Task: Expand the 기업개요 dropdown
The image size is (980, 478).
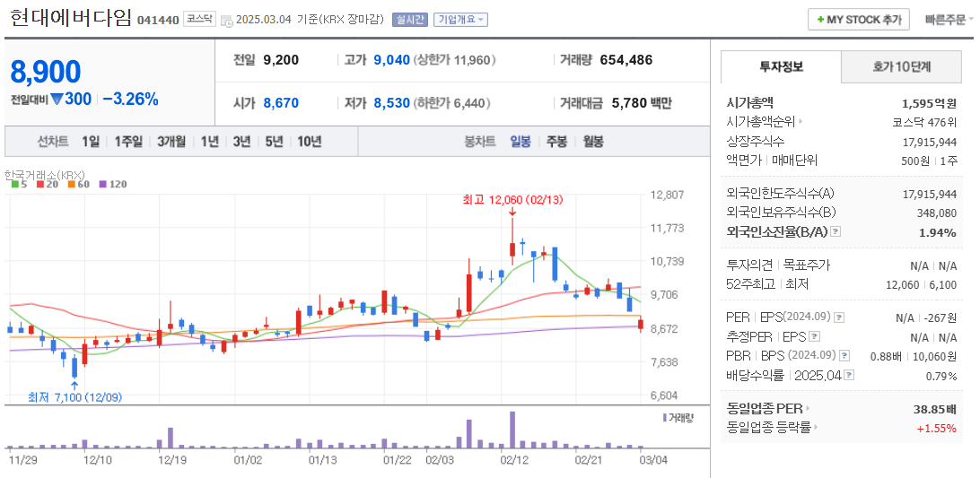Action: point(460,20)
